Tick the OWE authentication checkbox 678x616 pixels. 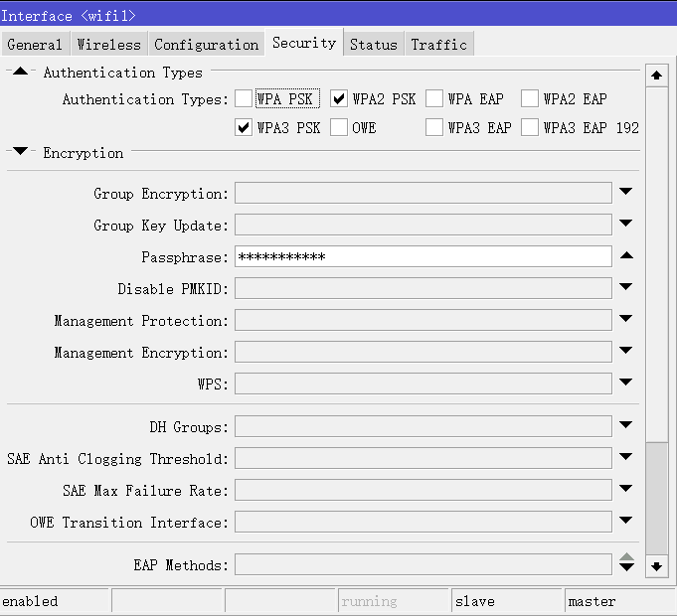coord(339,127)
